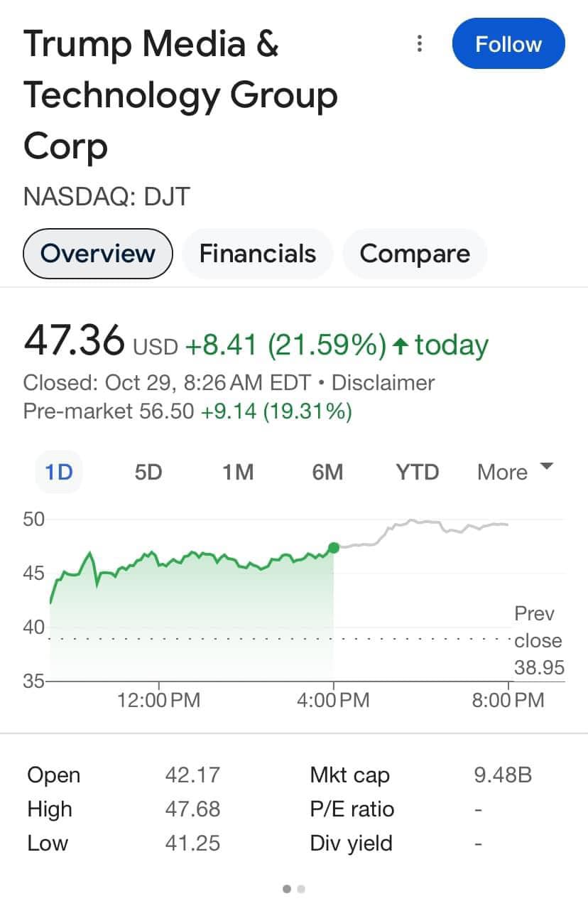
Task: Switch chart to 5D range
Action: coord(148,472)
